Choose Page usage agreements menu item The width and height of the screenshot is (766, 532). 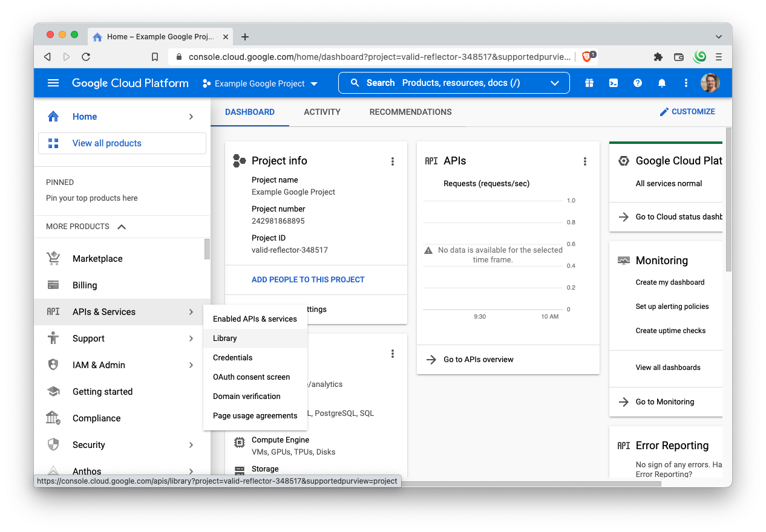255,415
